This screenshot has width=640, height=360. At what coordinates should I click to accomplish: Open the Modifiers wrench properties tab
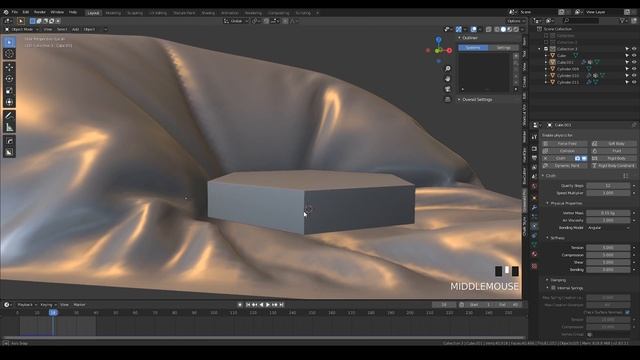(x=534, y=208)
